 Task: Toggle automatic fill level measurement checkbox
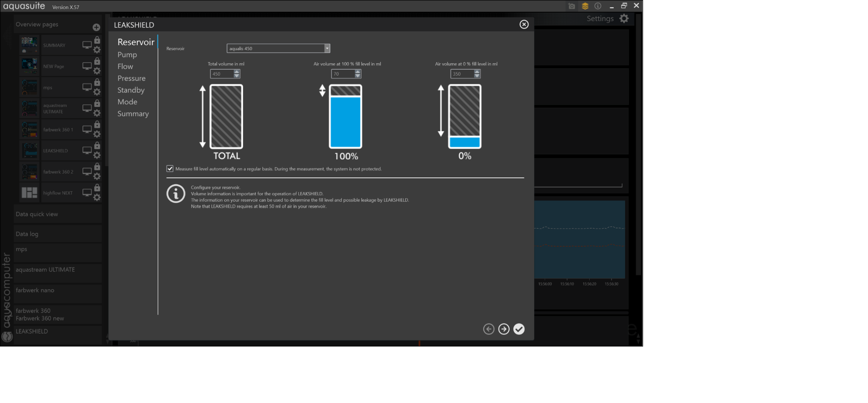point(170,169)
